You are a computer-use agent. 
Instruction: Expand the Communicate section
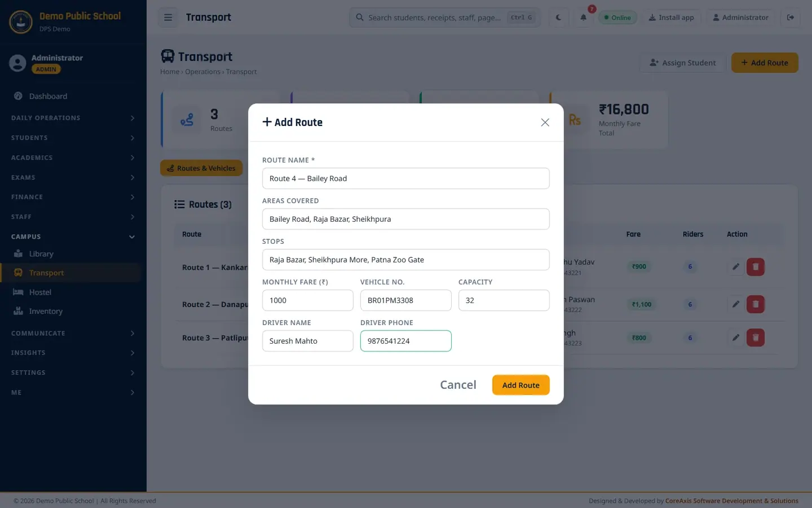coord(73,333)
